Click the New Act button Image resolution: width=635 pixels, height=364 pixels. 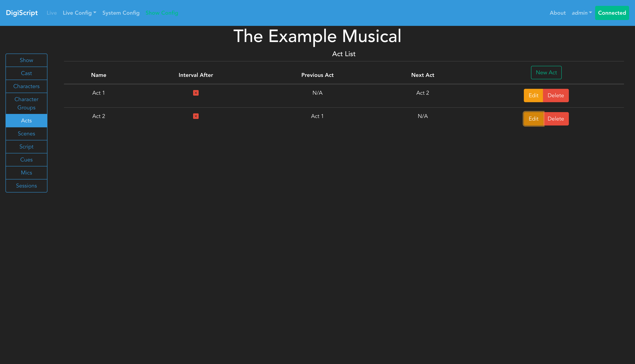(546, 72)
